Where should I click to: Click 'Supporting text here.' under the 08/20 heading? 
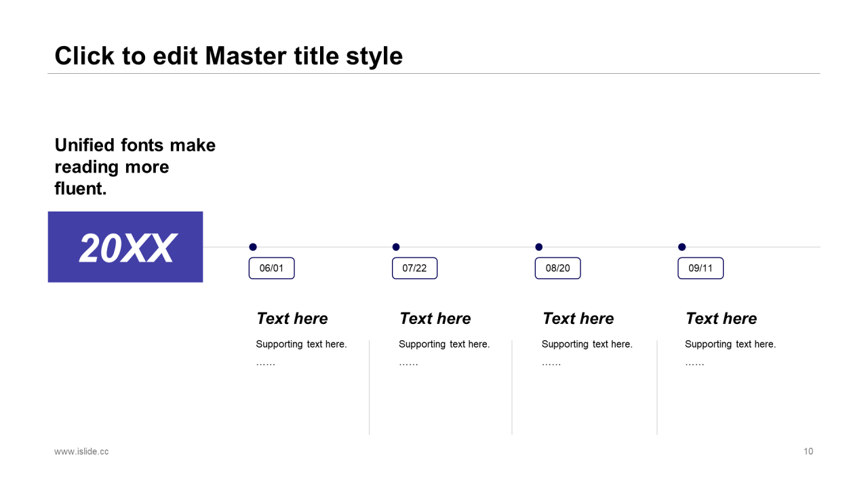[587, 344]
